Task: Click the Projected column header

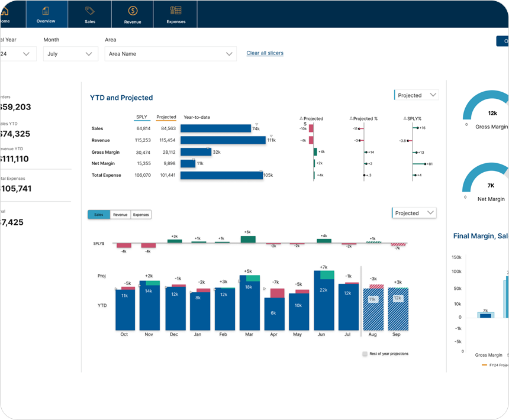Action: (166, 117)
